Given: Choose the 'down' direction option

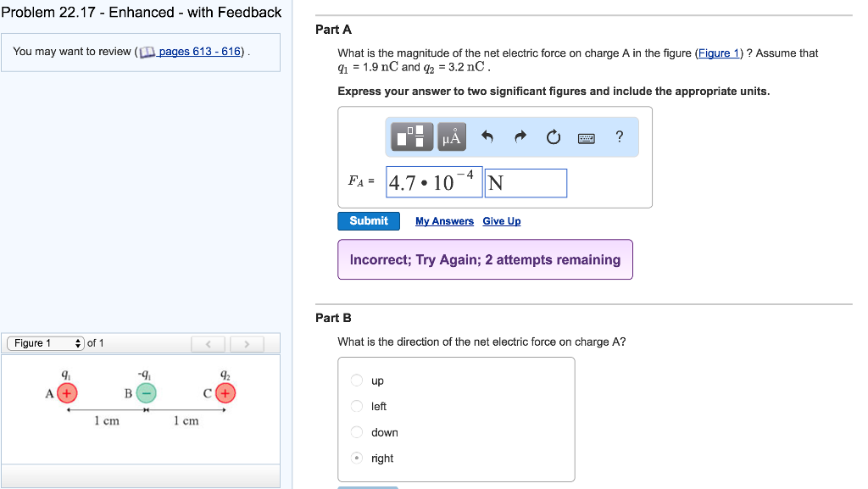Looking at the screenshot, I should [x=358, y=432].
